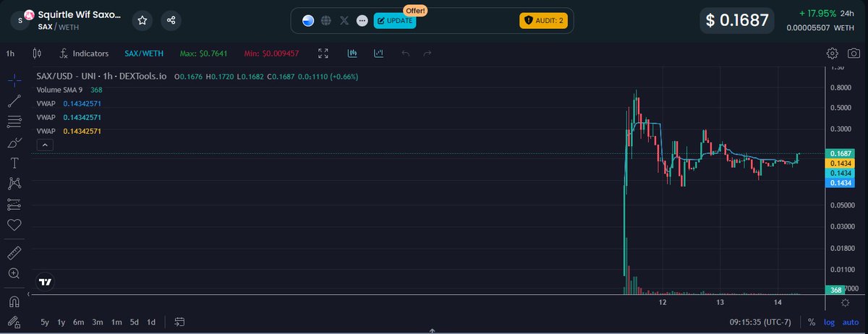This screenshot has width=868, height=334.
Task: Toggle lock all drawing tools
Action: [14, 322]
